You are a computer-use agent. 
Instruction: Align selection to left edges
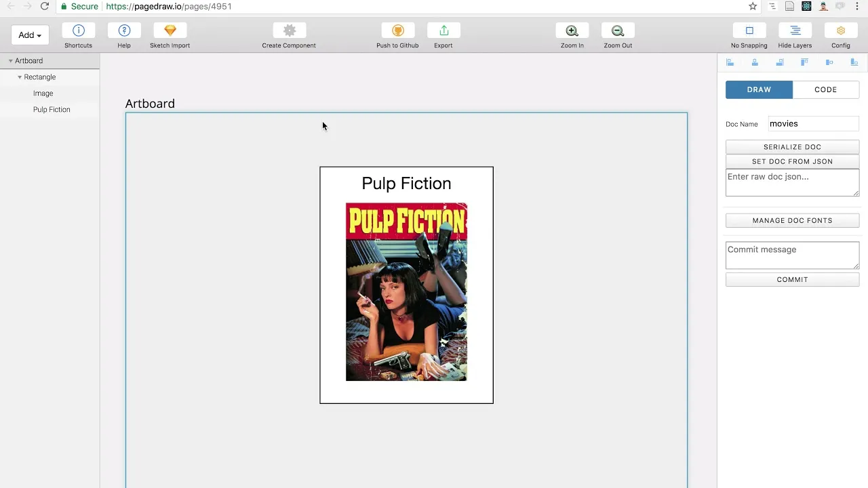[x=730, y=62]
